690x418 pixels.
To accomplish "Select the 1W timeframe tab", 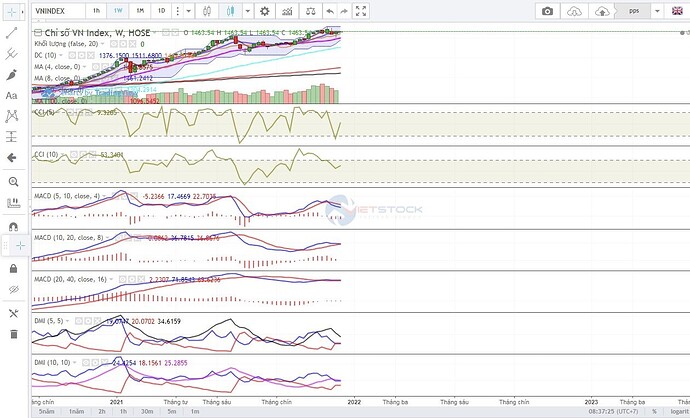I will pyautogui.click(x=118, y=11).
